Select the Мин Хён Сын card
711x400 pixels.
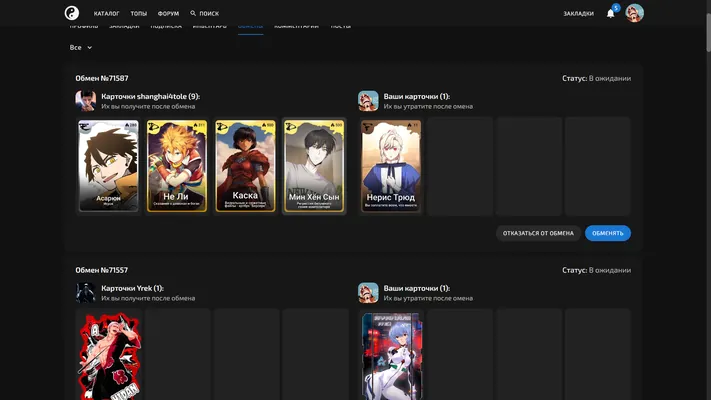pos(314,166)
